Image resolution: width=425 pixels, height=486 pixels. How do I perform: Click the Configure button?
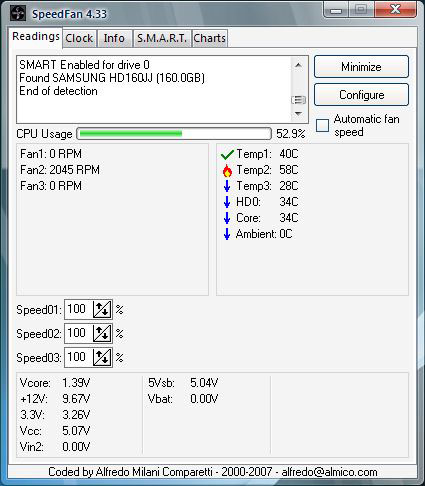coord(361,95)
